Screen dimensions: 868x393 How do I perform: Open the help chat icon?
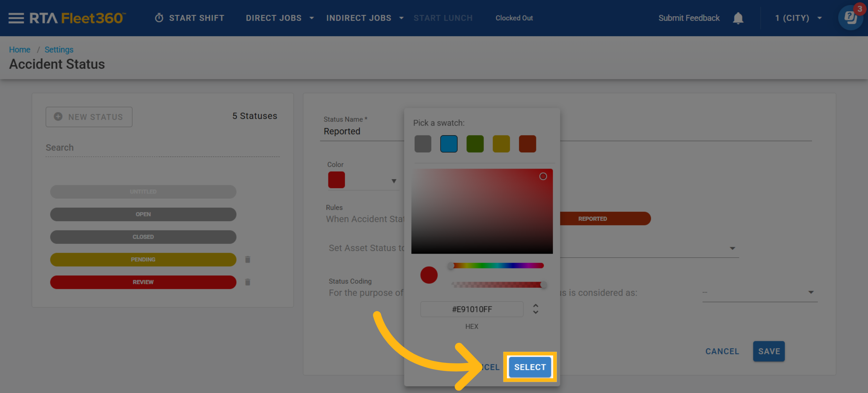pos(850,17)
